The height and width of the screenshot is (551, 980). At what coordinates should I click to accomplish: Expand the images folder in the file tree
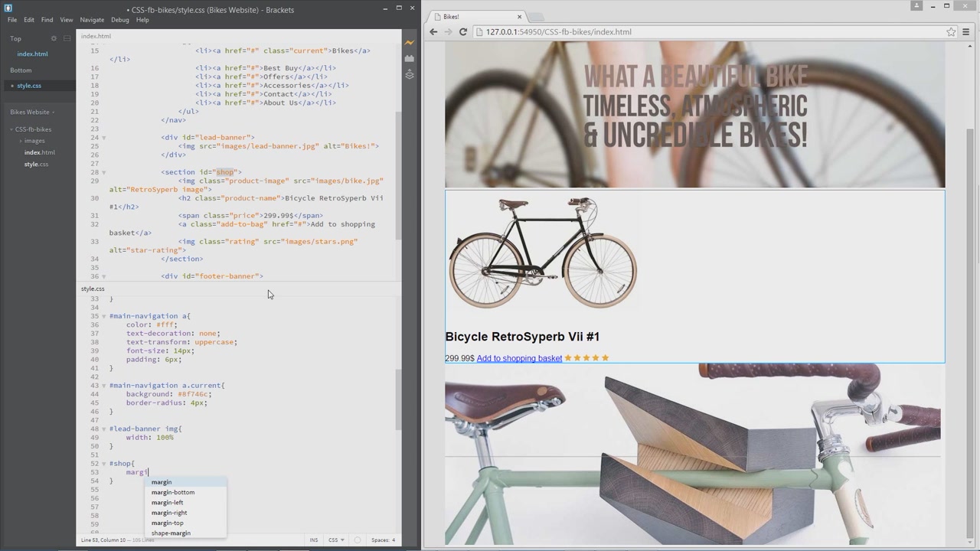pyautogui.click(x=21, y=141)
